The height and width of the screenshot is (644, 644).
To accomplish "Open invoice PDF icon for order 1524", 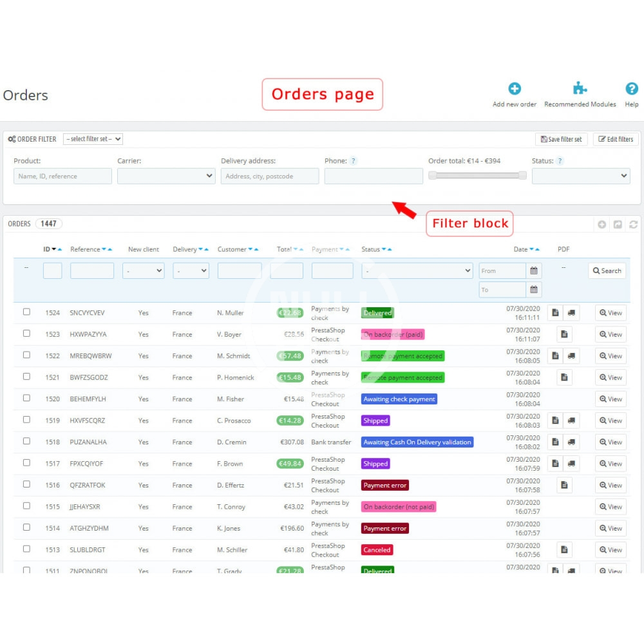I will 555,313.
